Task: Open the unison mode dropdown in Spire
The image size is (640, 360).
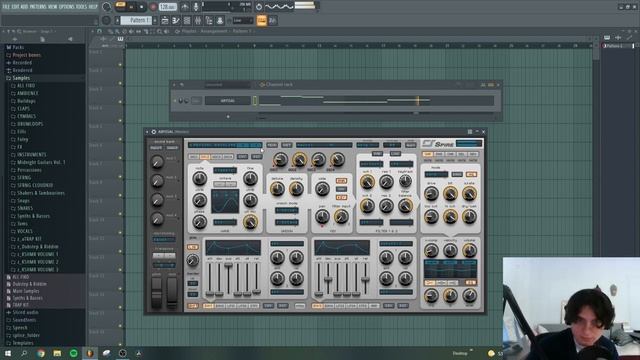Action: (287, 210)
